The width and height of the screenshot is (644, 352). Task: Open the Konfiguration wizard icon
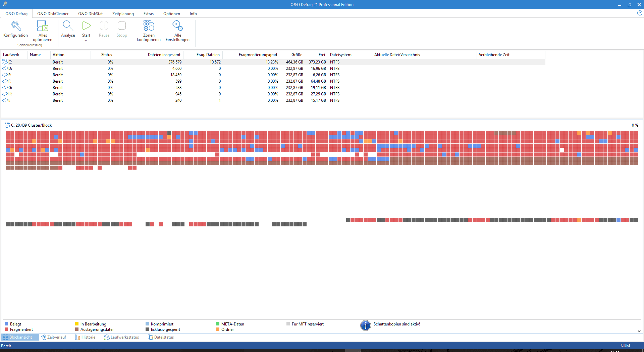pyautogui.click(x=15, y=26)
